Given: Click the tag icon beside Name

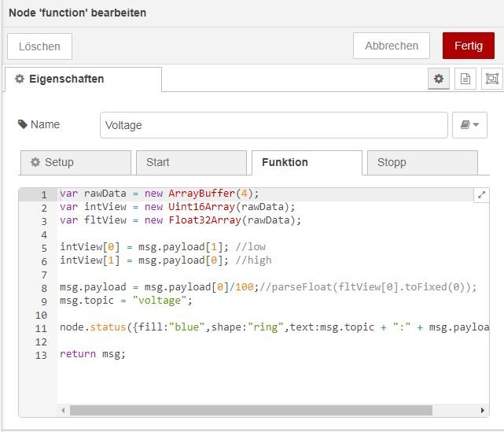Looking at the screenshot, I should coord(22,124).
